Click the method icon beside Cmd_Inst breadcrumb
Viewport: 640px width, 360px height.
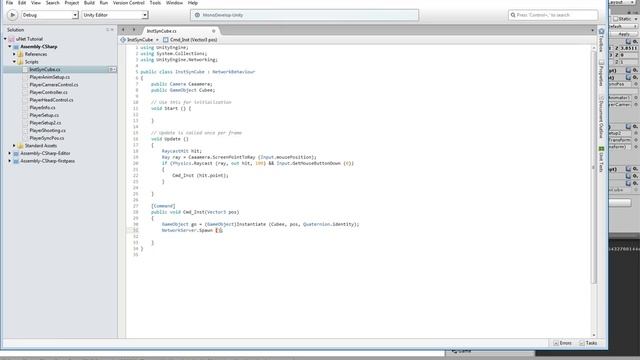pos(165,40)
